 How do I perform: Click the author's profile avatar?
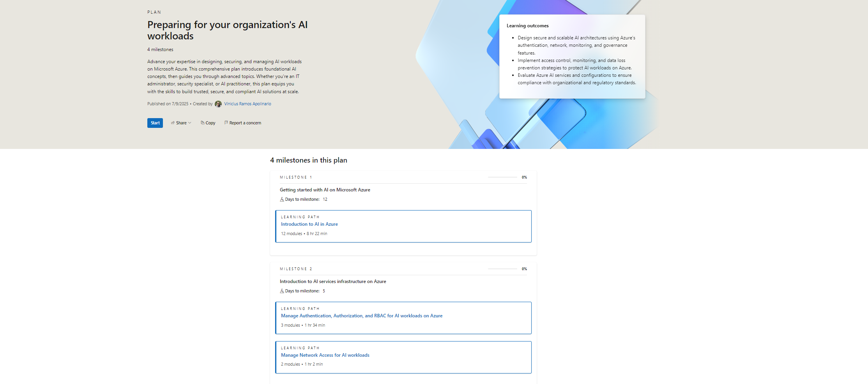pos(218,104)
